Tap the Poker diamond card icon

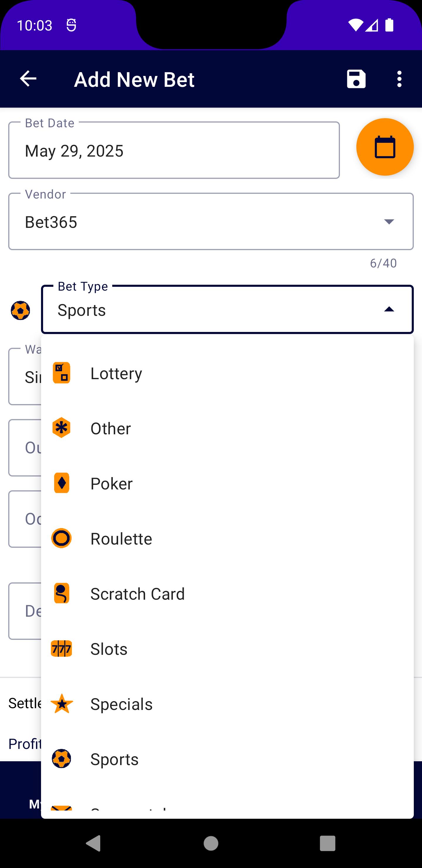pos(62,483)
